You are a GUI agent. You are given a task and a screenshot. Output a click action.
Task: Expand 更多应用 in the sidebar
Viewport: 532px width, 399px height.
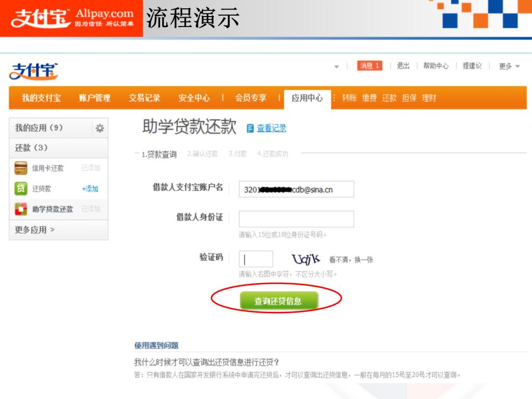[x=35, y=230]
